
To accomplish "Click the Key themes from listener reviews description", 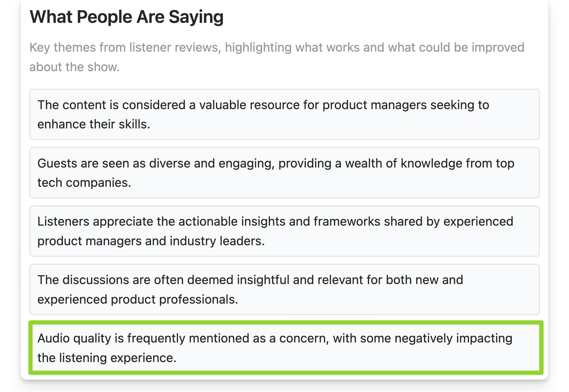I will [x=277, y=57].
